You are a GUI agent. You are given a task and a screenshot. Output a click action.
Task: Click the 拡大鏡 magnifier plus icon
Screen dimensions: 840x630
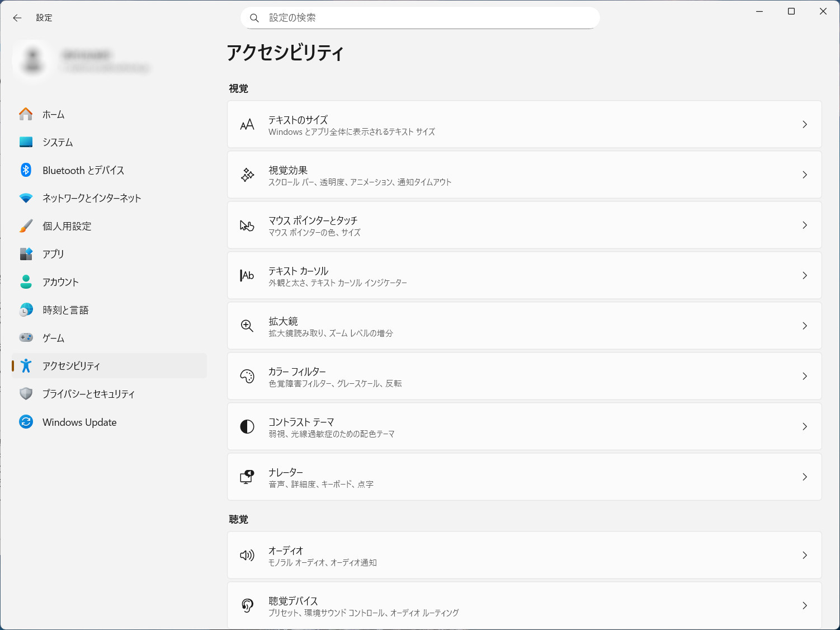click(x=247, y=326)
